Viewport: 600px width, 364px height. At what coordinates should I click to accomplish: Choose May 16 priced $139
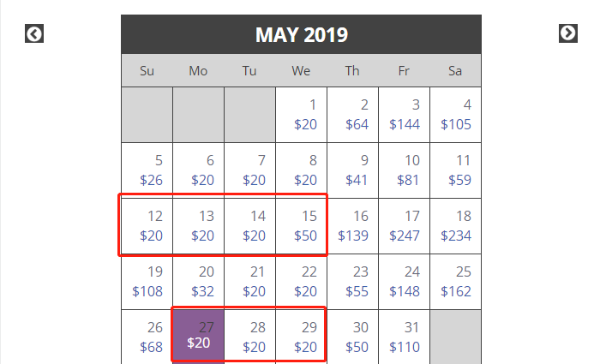353,226
